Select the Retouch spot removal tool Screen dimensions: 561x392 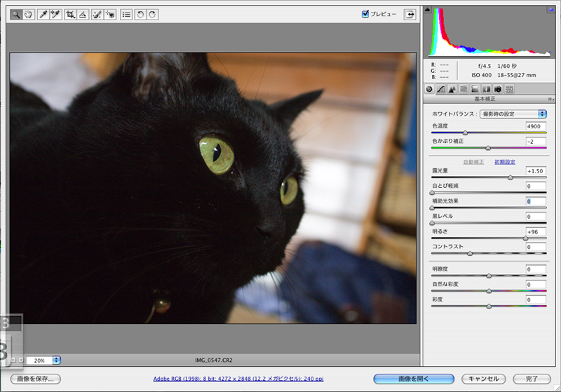click(97, 15)
